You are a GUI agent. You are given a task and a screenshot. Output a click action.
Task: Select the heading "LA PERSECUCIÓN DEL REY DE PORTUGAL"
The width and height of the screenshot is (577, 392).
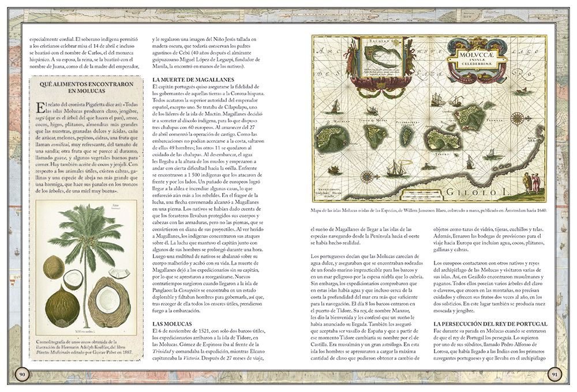[x=490, y=324]
